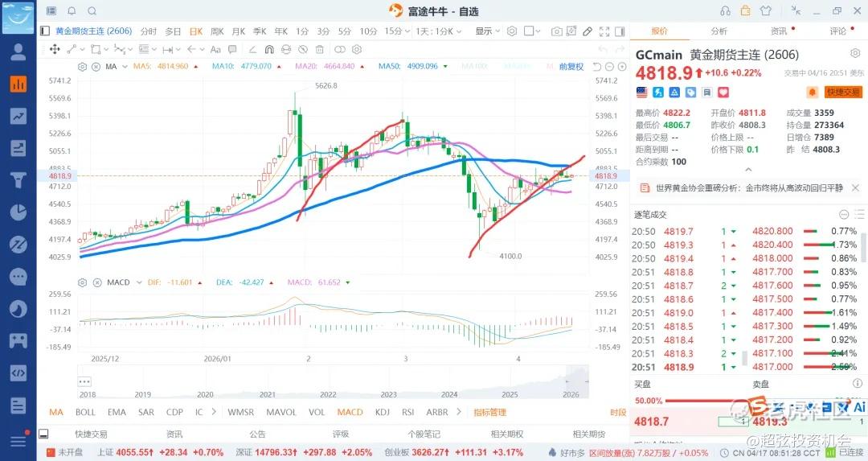
Task: Click the price alert bell next to 快捷交易
Action: (x=812, y=92)
